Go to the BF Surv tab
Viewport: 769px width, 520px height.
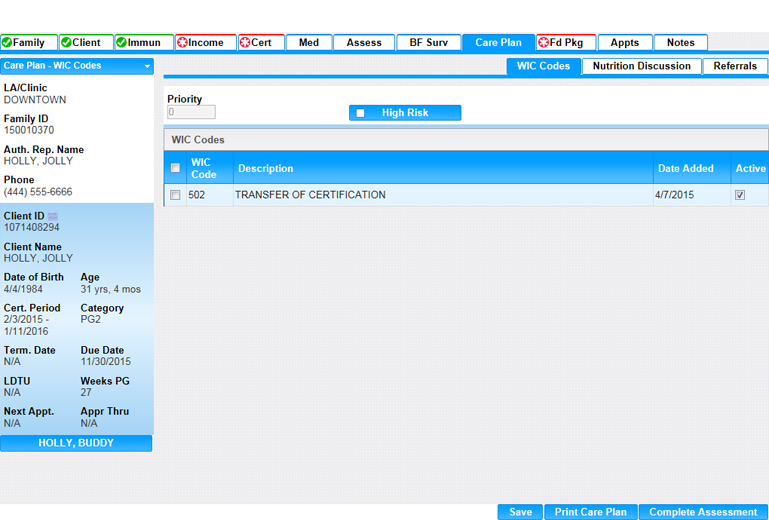(x=428, y=43)
